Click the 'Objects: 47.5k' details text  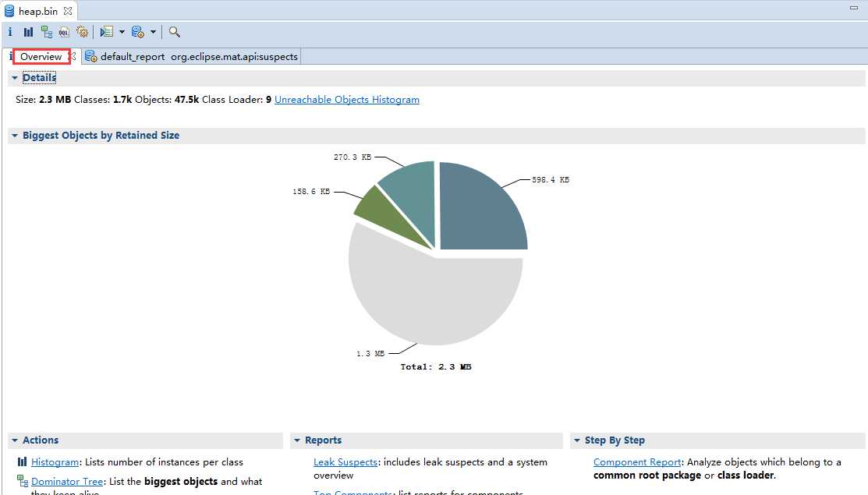pyautogui.click(x=167, y=100)
